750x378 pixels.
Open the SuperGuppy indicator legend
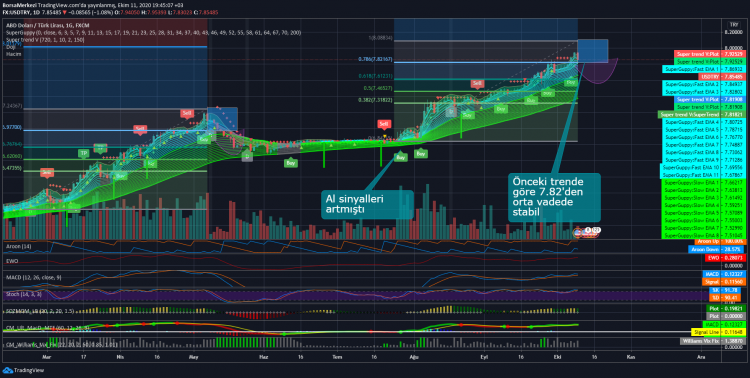point(154,33)
